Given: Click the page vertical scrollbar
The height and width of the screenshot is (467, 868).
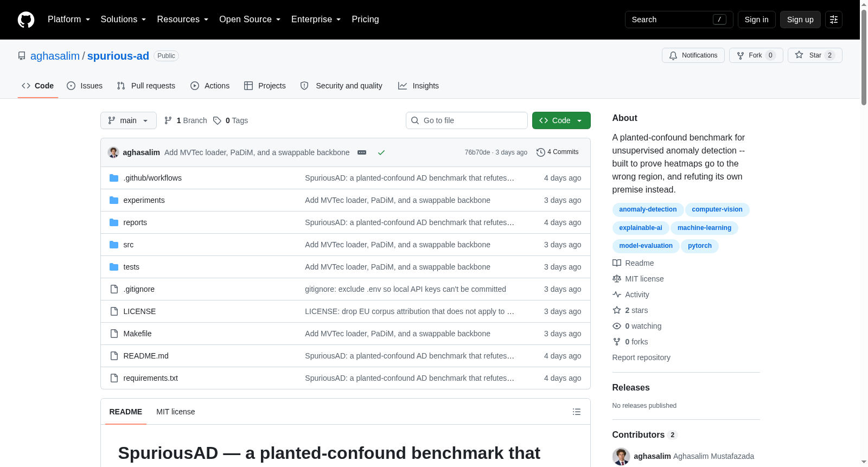Looking at the screenshot, I should [x=864, y=57].
